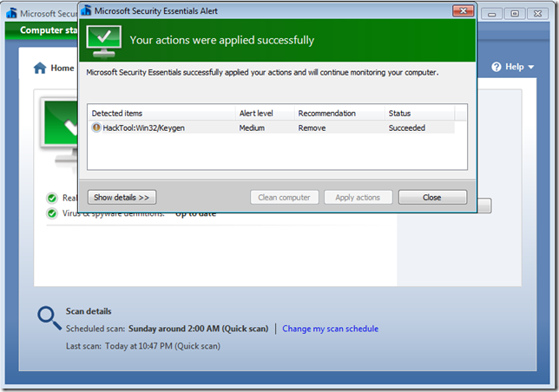The width and height of the screenshot is (559, 392).
Task: Click the Security Essentials icon in the main window title bar
Action: click(11, 13)
